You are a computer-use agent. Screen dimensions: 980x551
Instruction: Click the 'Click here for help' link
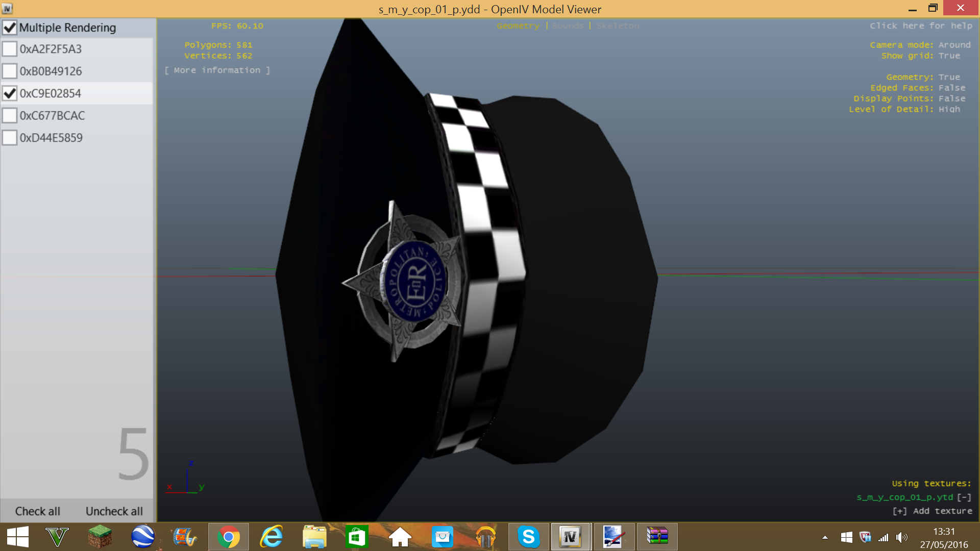pyautogui.click(x=920, y=26)
